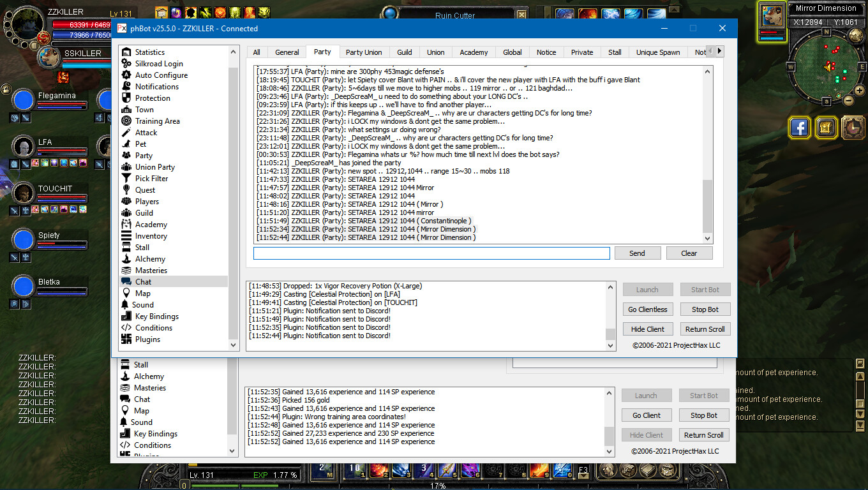This screenshot has width=868, height=490.
Task: Open Pick Filter settings
Action: point(151,179)
